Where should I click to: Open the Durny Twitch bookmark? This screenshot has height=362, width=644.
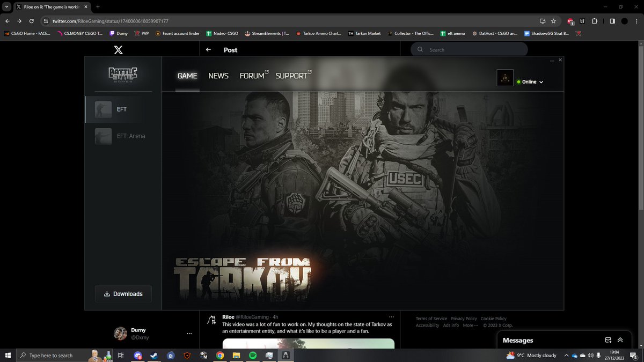[119, 33]
